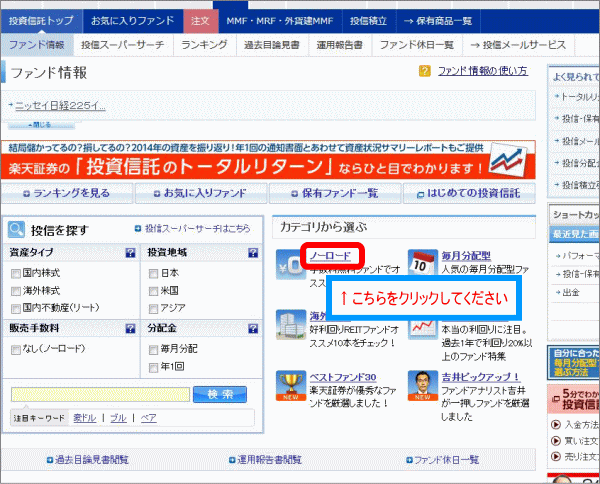Click the 保有ファンド一覧 button

[335, 194]
